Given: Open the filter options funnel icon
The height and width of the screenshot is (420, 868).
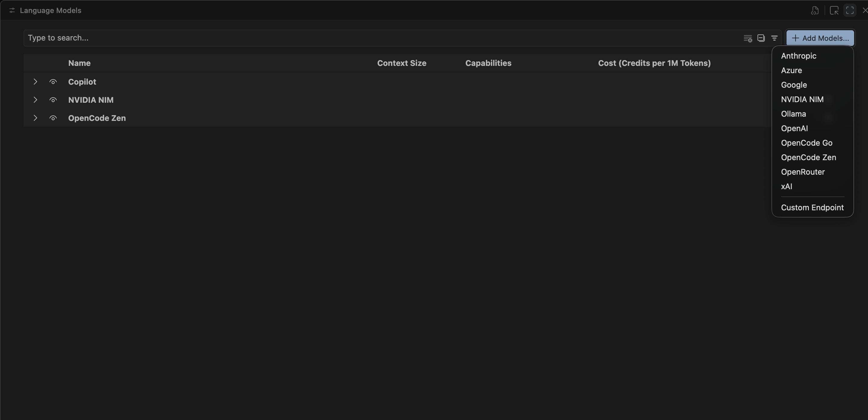Looking at the screenshot, I should coord(774,38).
